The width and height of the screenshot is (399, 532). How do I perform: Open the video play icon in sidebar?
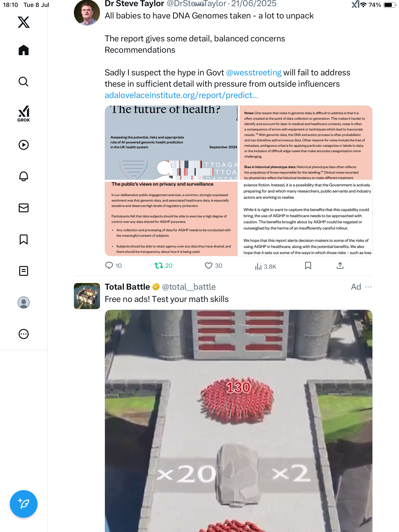(24, 145)
